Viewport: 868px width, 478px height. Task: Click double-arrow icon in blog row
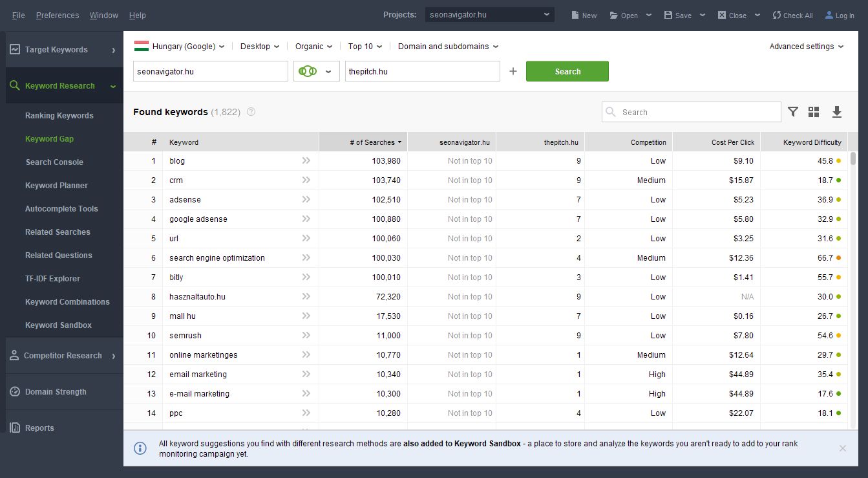(x=306, y=160)
